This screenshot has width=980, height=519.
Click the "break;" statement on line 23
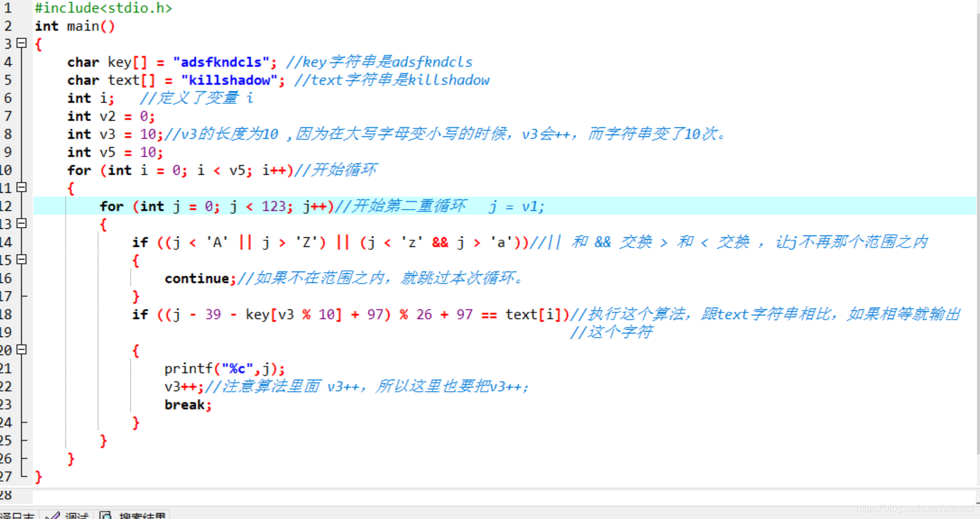188,405
